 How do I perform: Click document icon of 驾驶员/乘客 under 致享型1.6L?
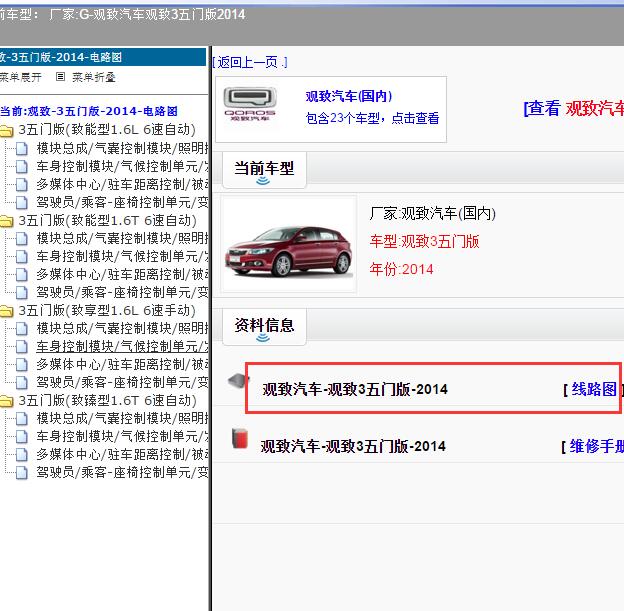(21, 383)
